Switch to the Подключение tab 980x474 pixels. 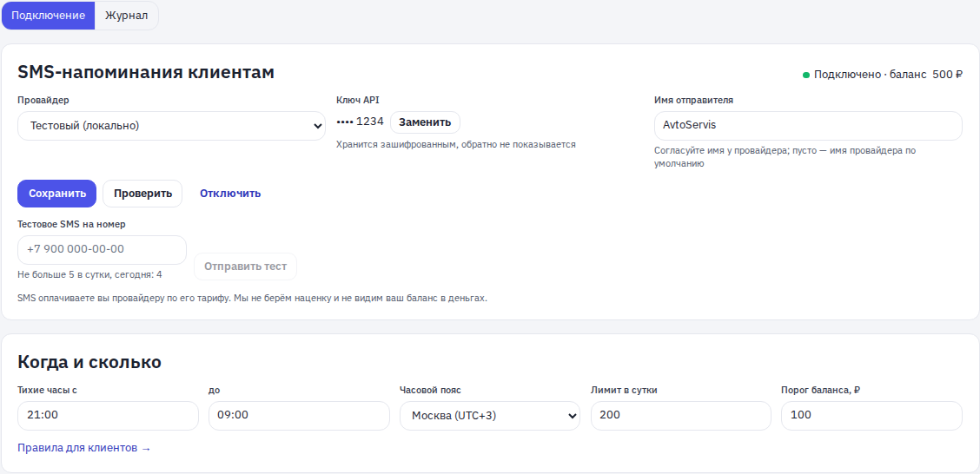tap(48, 16)
